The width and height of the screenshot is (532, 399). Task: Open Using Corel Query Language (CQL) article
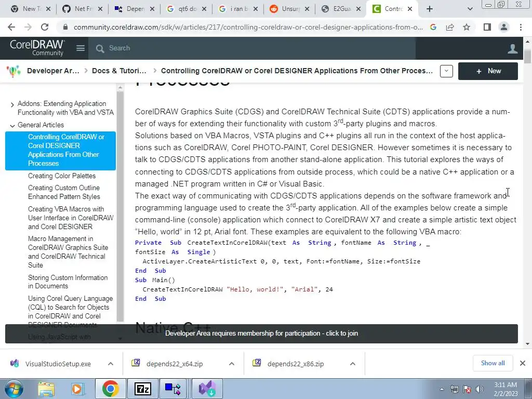tap(70, 312)
